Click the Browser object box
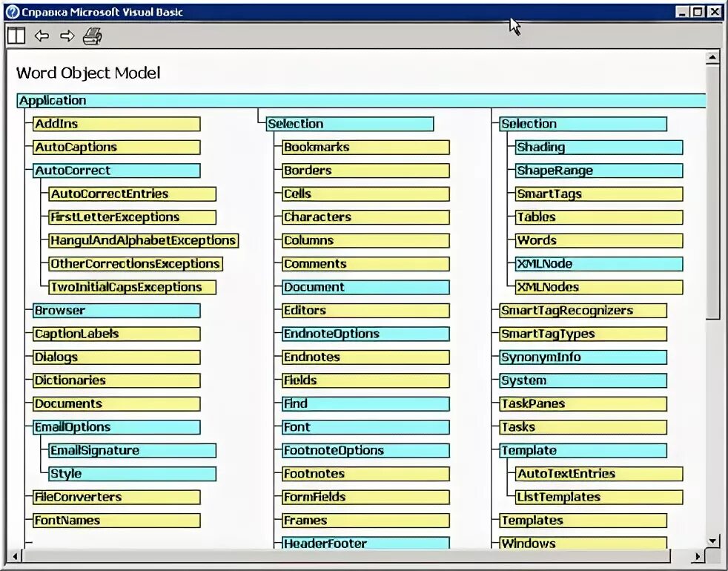The image size is (728, 571). click(x=116, y=311)
